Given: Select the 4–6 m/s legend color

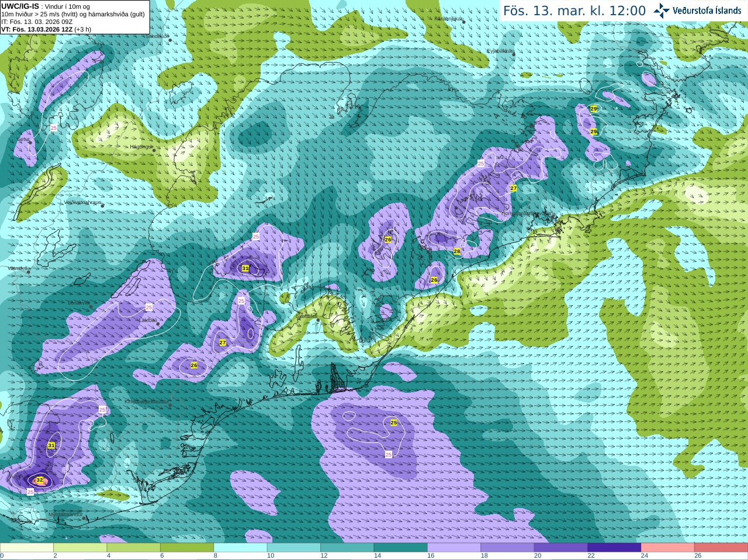Looking at the screenshot, I should [134, 548].
